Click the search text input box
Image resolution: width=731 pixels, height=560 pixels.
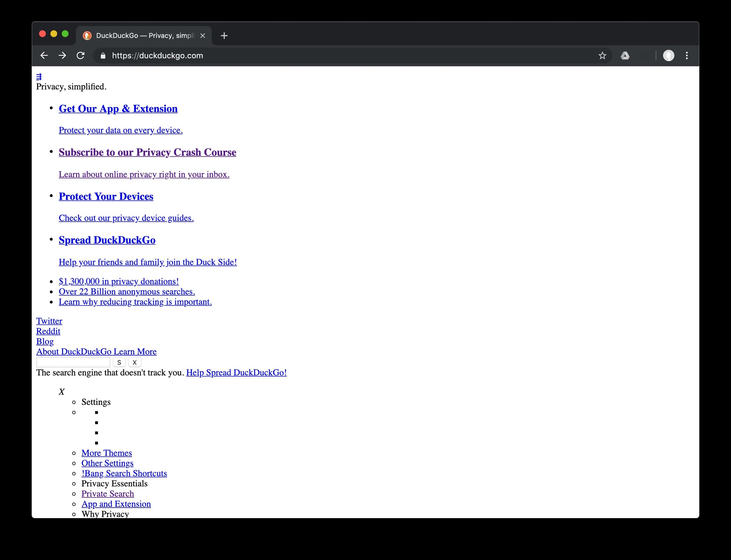pos(73,362)
